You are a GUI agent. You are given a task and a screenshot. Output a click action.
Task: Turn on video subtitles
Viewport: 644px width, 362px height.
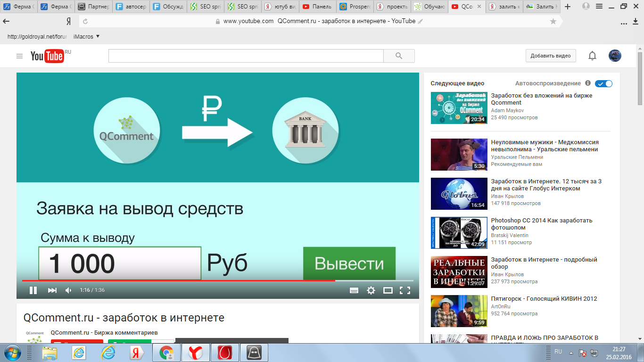point(354,290)
